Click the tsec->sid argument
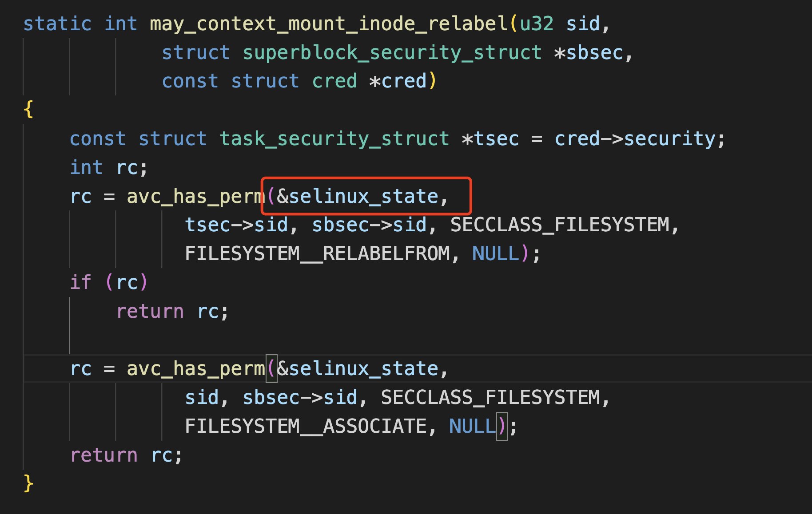Screen dimensions: 812x514 point(236,225)
